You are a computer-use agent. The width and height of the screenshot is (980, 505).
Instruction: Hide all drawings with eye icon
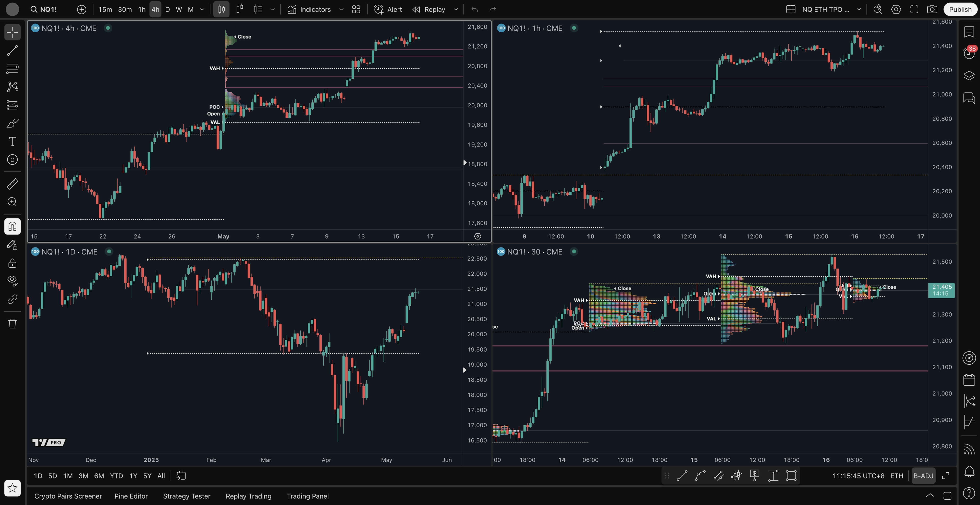coord(12,281)
